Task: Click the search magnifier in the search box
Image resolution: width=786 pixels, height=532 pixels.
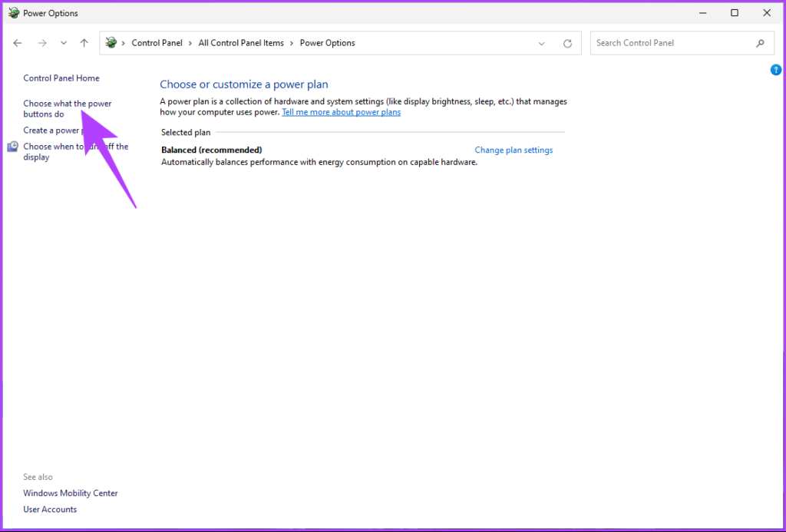Action: (x=760, y=43)
